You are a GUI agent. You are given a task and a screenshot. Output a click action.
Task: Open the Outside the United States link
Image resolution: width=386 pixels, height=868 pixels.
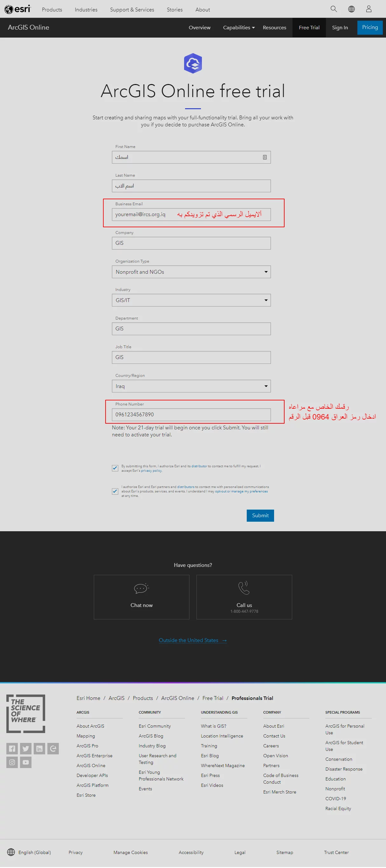pyautogui.click(x=192, y=640)
